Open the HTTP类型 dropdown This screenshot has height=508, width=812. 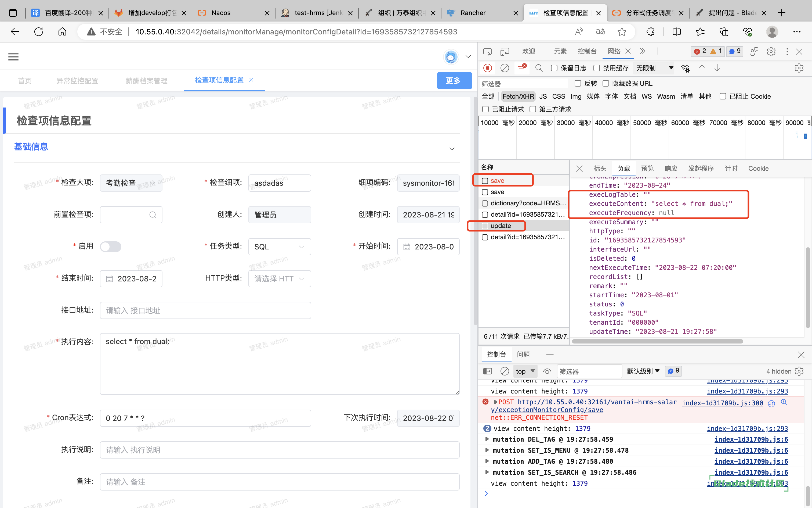pos(280,278)
